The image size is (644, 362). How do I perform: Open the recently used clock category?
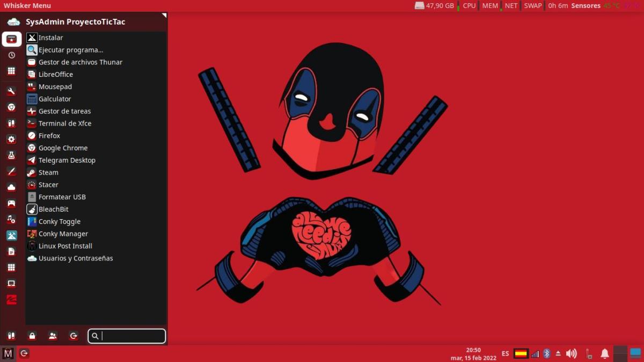[x=11, y=55]
